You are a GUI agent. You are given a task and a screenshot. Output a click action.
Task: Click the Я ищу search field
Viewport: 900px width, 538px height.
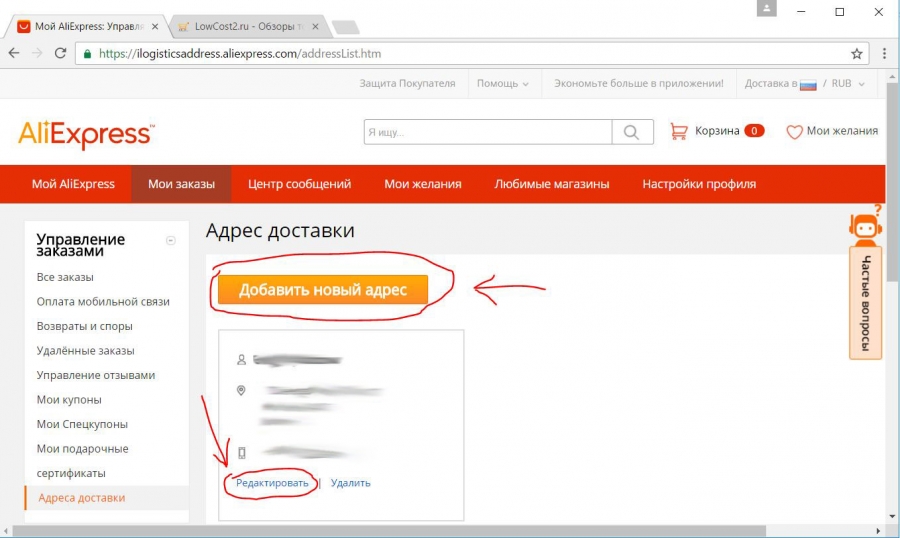488,132
